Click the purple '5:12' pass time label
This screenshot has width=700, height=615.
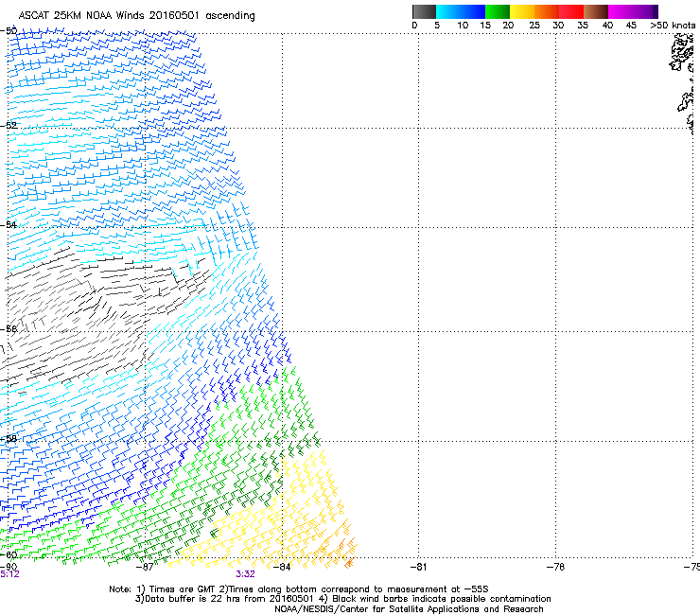[x=9, y=574]
